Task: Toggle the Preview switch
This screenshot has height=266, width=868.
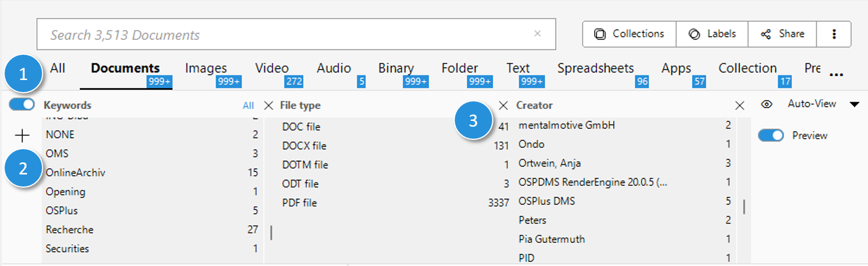Action: (771, 135)
